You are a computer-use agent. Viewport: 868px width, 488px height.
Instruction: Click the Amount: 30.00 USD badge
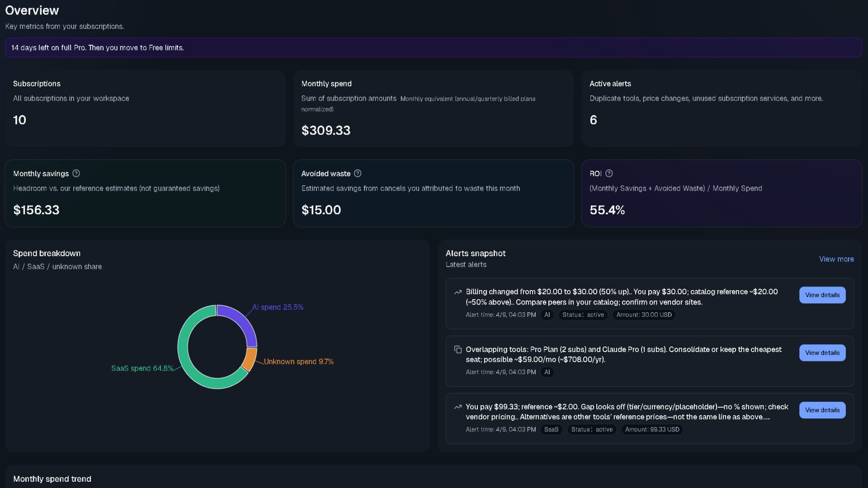[x=644, y=314]
